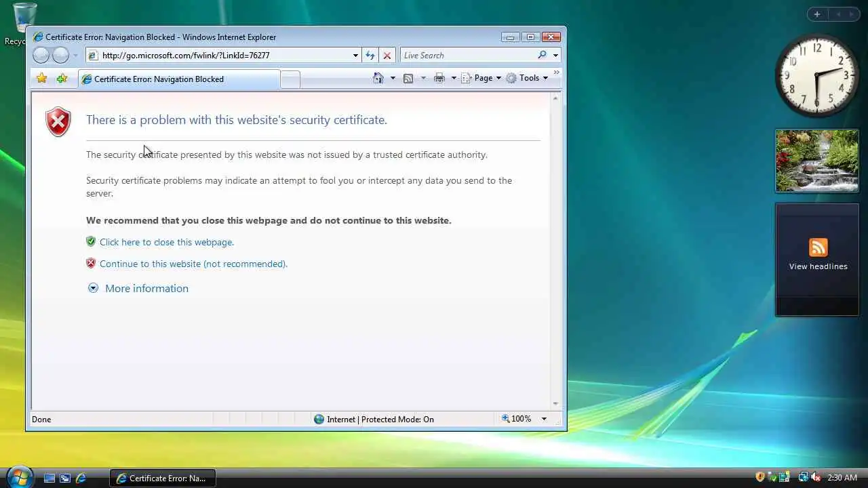
Task: Click Continue to this website link
Action: (x=193, y=264)
